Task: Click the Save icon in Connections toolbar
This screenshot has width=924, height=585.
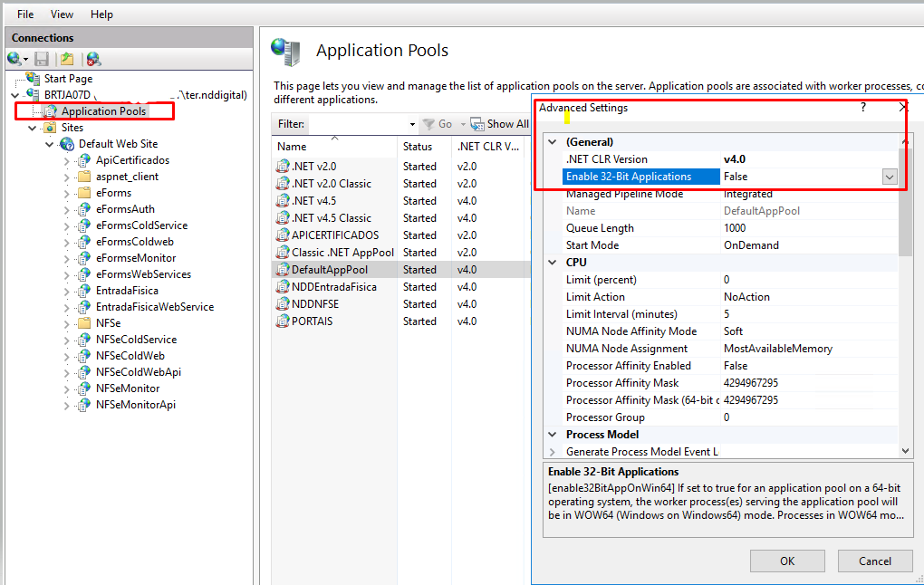Action: pyautogui.click(x=42, y=59)
